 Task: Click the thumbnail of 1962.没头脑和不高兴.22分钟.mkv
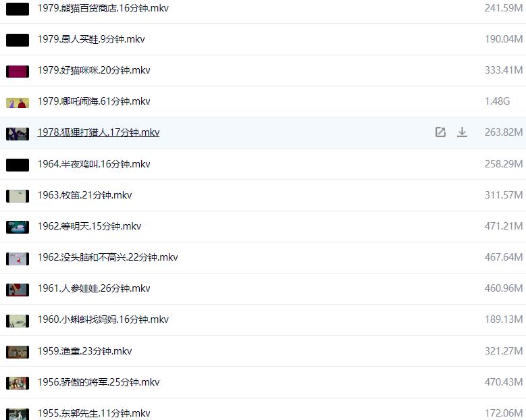pyautogui.click(x=18, y=259)
